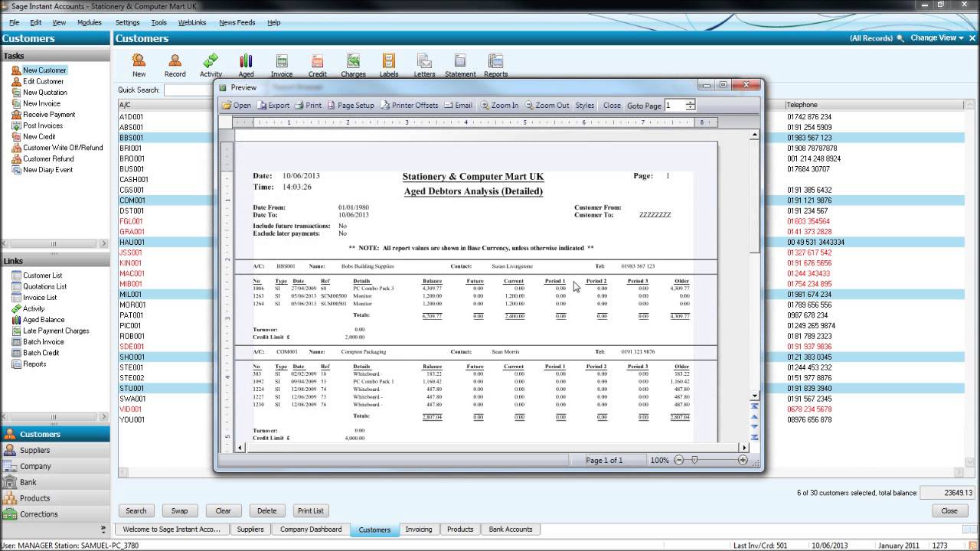Open Customer Write Off/Refund task
980x551 pixels.
[x=62, y=148]
